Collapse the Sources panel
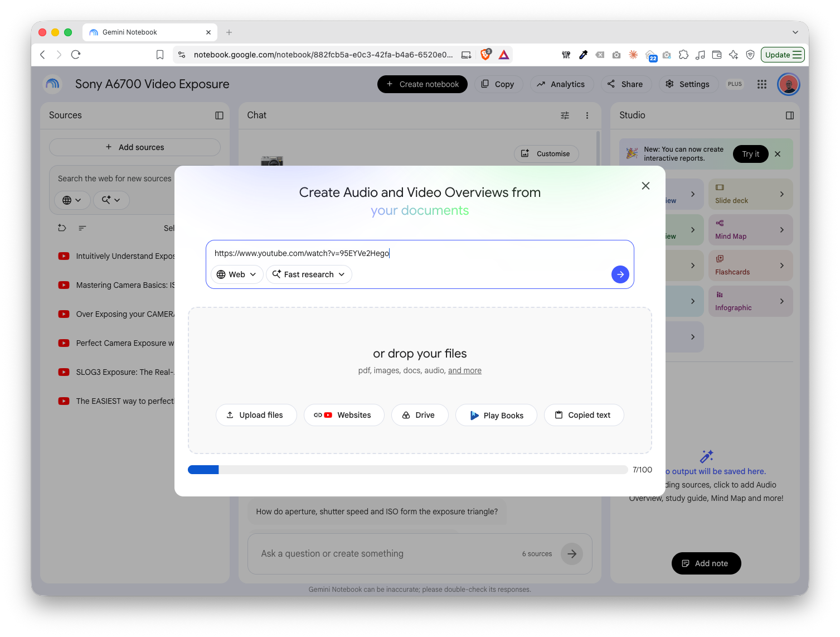The image size is (840, 637). coord(219,115)
